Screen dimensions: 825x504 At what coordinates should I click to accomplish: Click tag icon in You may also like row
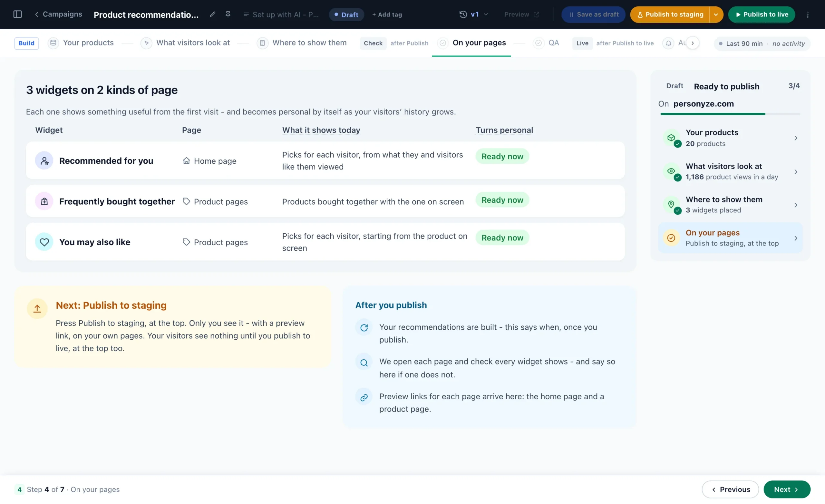187,242
